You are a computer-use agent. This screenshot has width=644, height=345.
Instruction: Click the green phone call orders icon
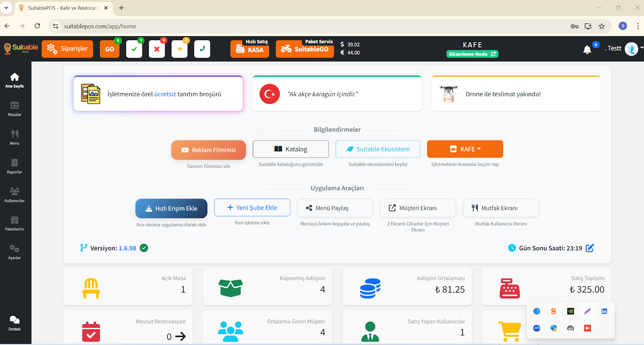pyautogui.click(x=202, y=49)
